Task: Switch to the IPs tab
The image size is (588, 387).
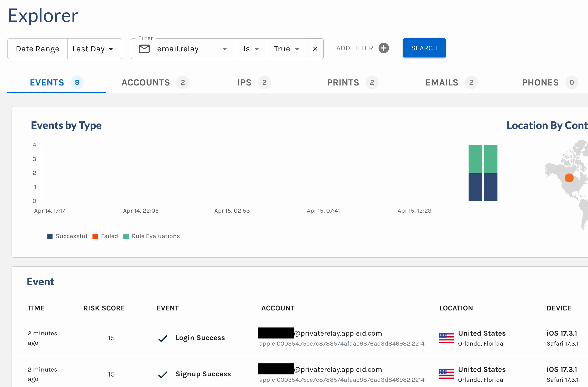Action: (254, 83)
